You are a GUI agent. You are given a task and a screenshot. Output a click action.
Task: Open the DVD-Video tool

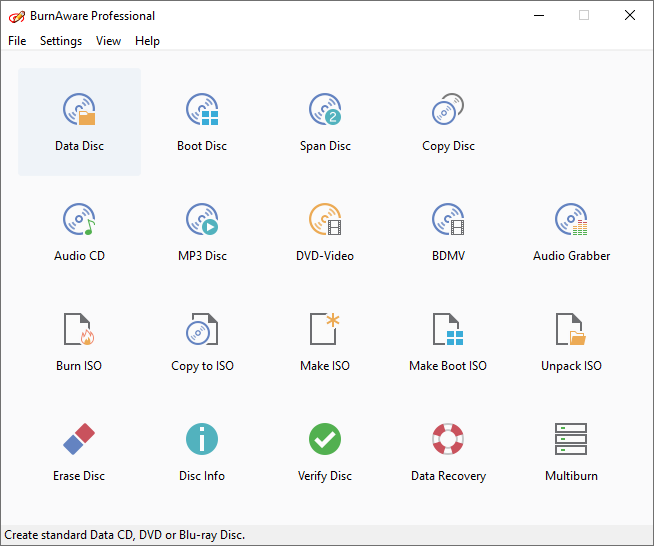[325, 220]
